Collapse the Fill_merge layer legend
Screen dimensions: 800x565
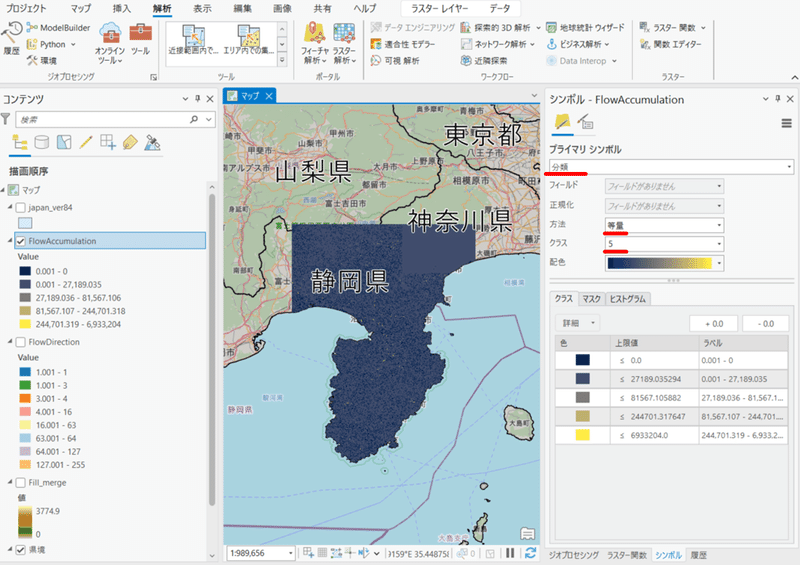pos(10,481)
